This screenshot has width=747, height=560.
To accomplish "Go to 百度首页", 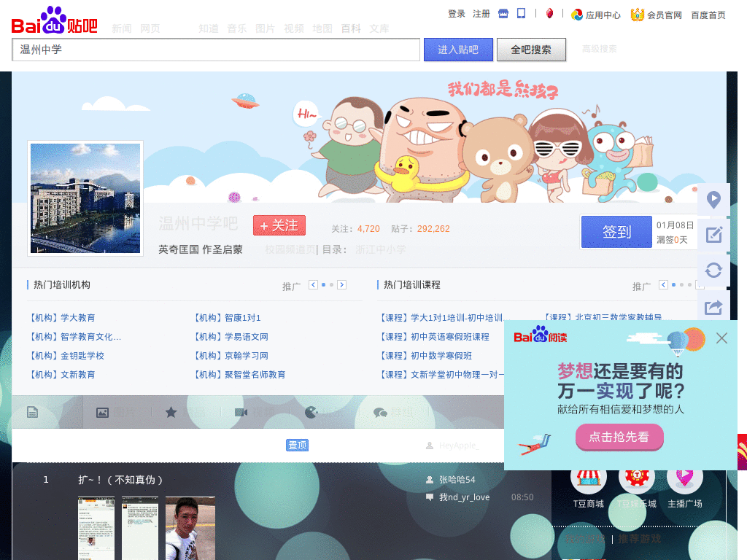I will coord(708,15).
